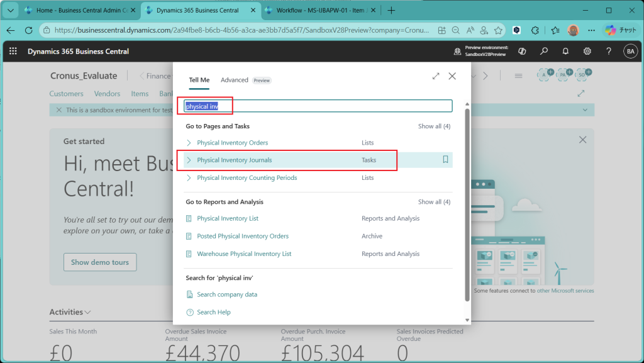644x363 pixels.
Task: Click the app launcher waffle icon
Action: click(14, 52)
